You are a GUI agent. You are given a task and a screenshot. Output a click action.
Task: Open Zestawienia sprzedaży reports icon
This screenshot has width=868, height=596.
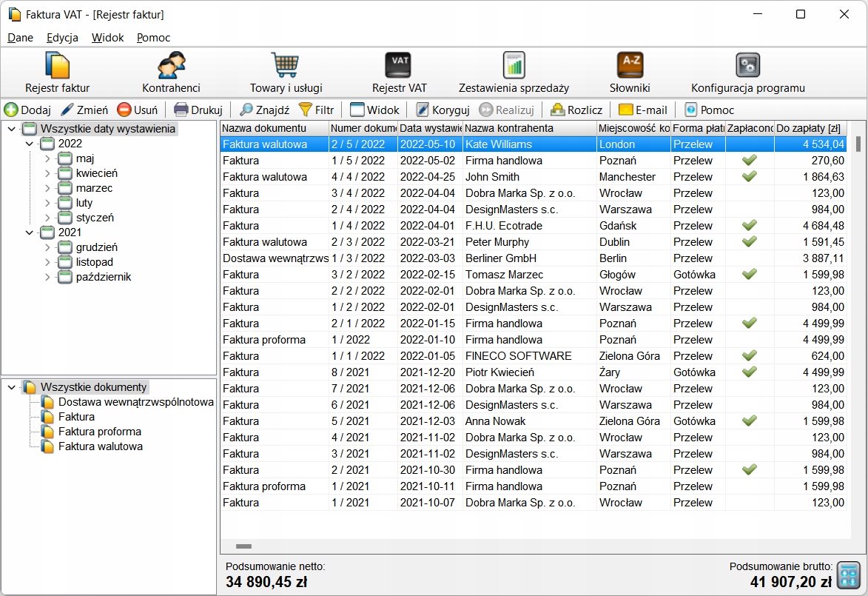pos(514,65)
